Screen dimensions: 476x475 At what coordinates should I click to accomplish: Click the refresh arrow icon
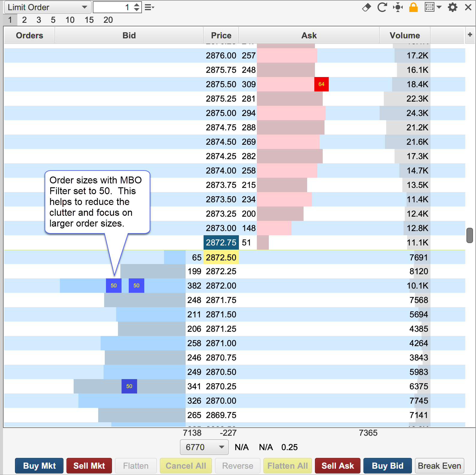click(382, 7)
